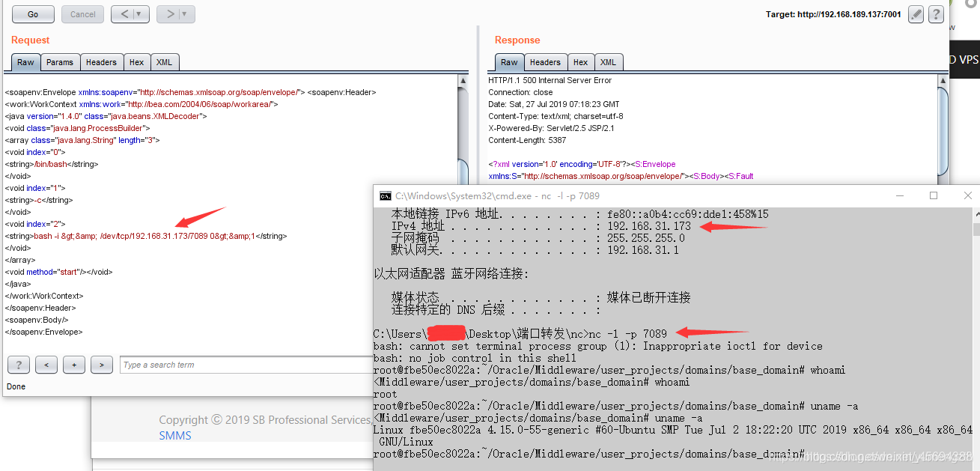Viewport: 980px width, 471px height.
Task: Click the search help question mark button
Action: point(19,365)
